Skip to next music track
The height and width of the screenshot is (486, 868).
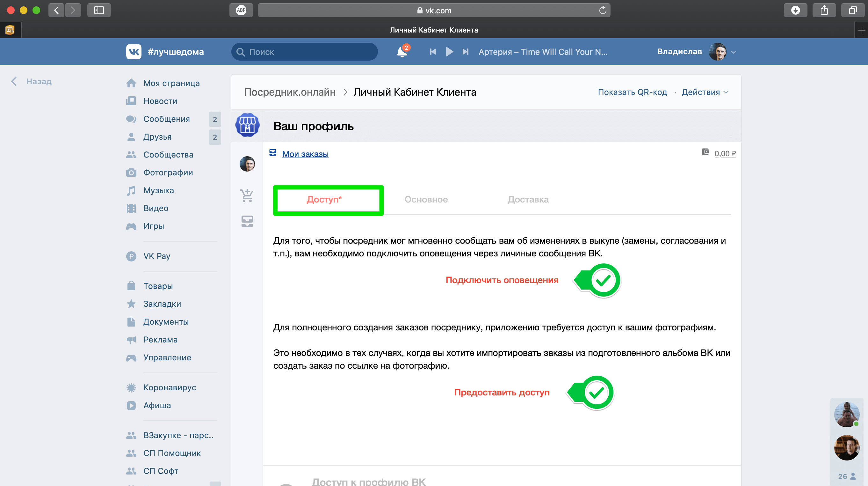pos(465,52)
